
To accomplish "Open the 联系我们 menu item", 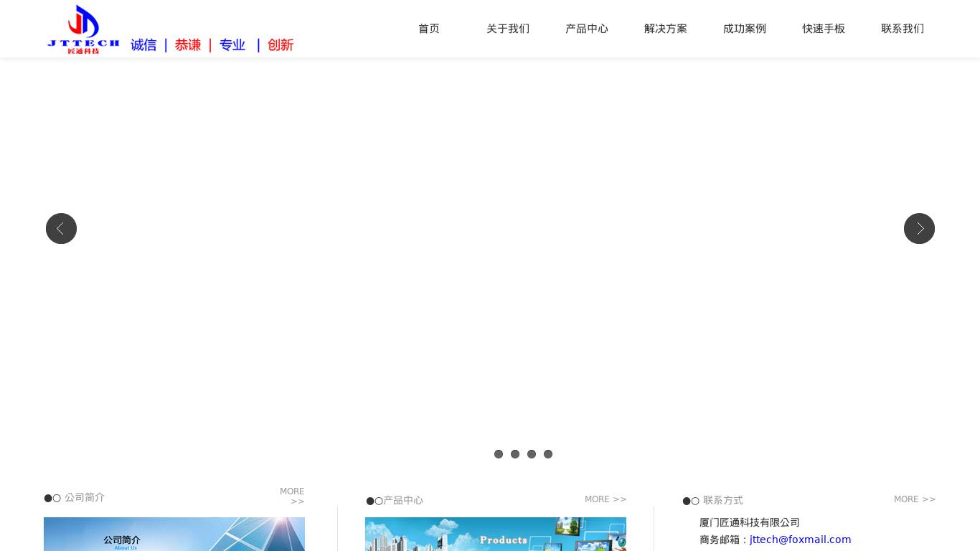I will [903, 29].
